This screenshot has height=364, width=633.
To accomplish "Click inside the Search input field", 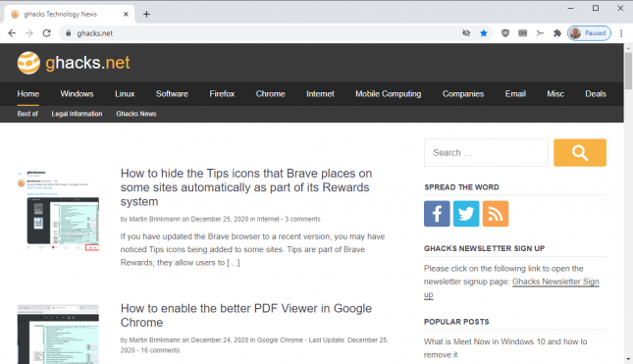I will pyautogui.click(x=486, y=152).
